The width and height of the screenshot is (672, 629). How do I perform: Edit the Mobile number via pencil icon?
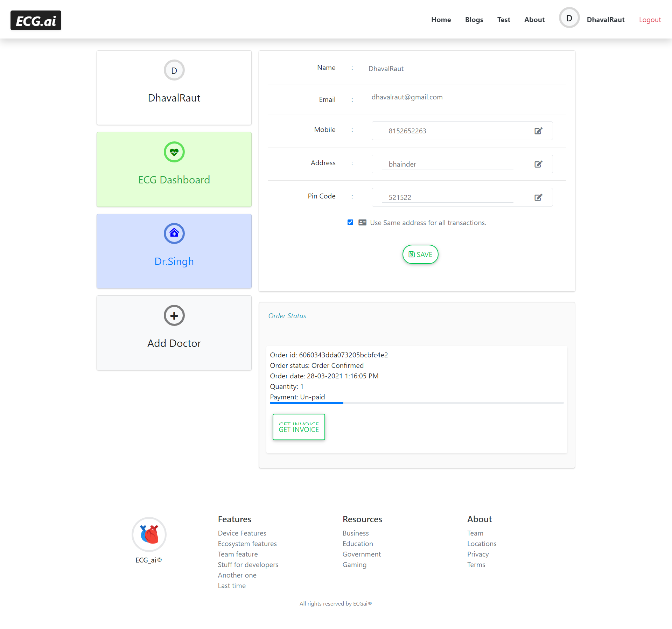click(x=538, y=131)
